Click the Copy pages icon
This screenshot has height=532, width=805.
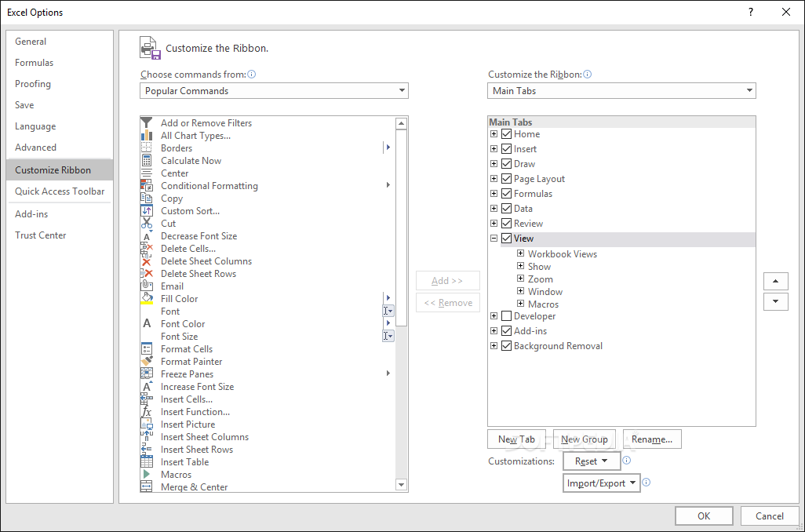tap(146, 199)
